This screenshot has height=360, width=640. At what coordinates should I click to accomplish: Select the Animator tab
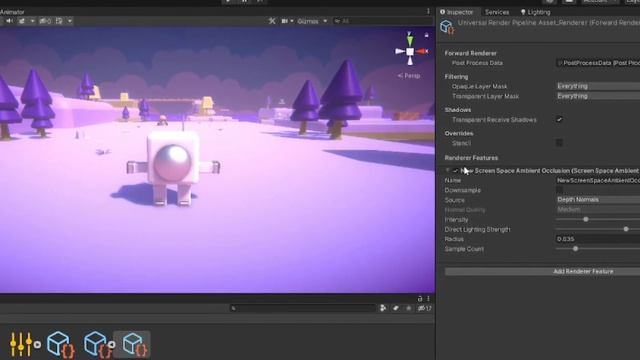pos(12,12)
